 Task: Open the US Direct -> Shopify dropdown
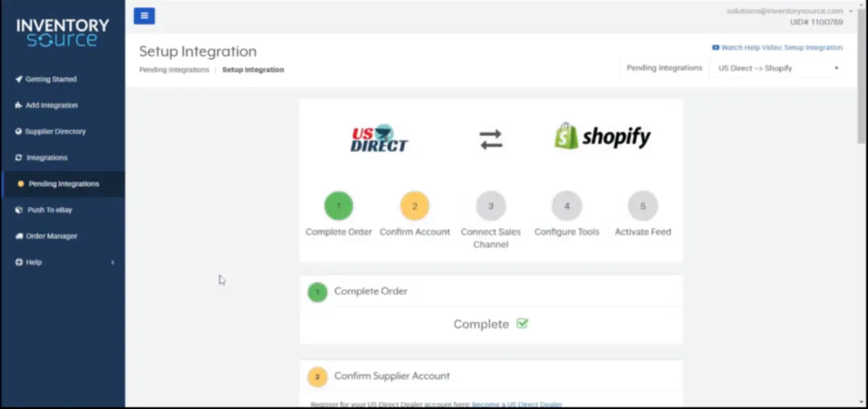point(778,68)
